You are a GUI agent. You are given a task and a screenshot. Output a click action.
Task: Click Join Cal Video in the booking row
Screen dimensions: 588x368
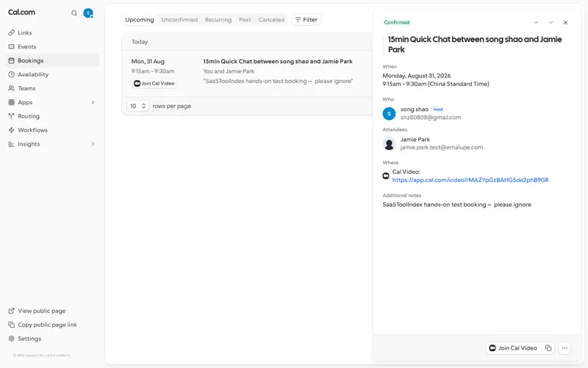point(154,83)
